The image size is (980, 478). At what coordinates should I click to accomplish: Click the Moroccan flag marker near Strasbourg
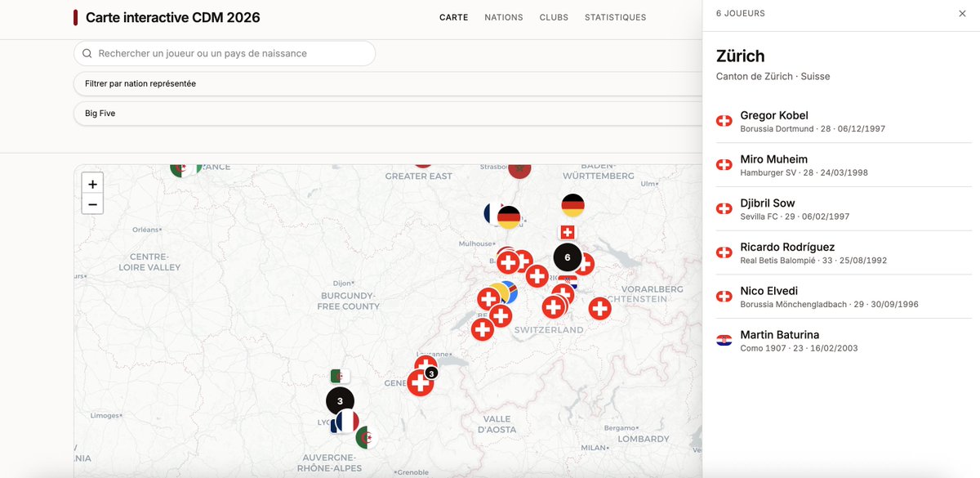point(519,170)
